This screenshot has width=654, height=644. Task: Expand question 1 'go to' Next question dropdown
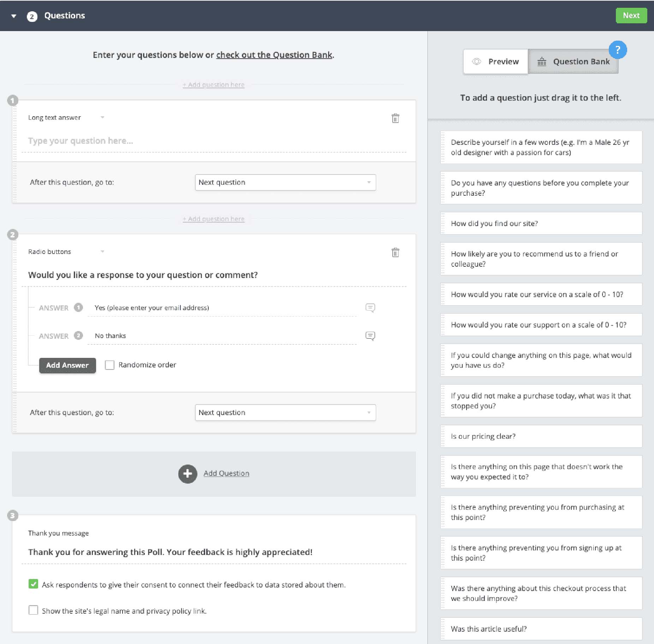click(x=285, y=183)
